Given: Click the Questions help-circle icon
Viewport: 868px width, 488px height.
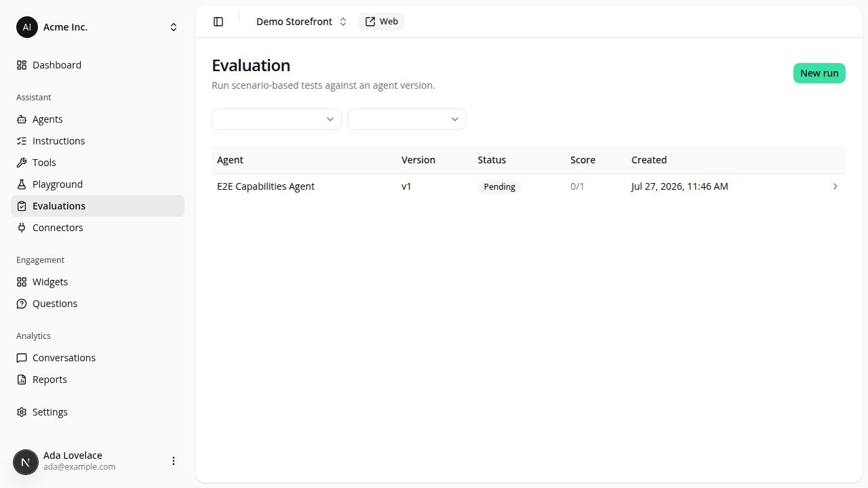Looking at the screenshot, I should click(22, 304).
